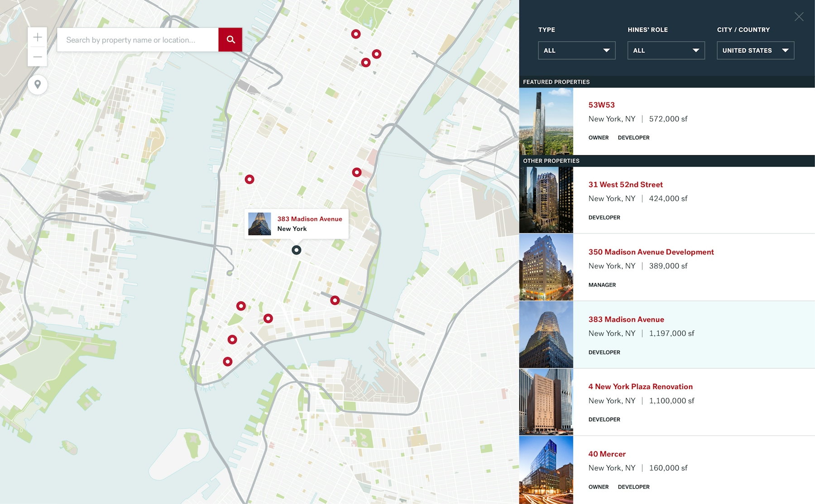
Task: Click the zoom out minus button
Action: click(x=38, y=57)
